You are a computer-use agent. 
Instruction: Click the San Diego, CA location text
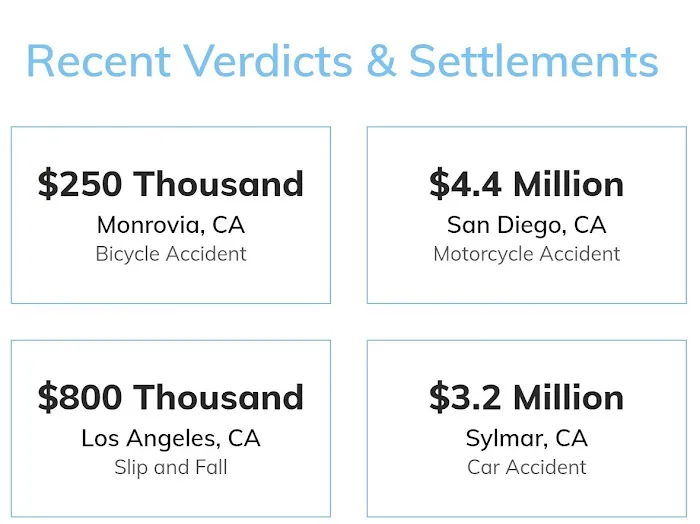[527, 224]
